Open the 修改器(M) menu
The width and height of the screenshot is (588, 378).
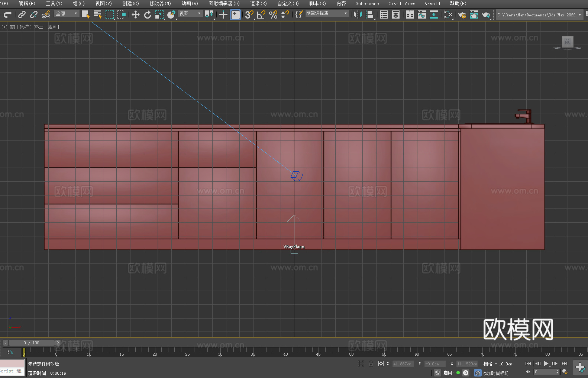pyautogui.click(x=160, y=3)
